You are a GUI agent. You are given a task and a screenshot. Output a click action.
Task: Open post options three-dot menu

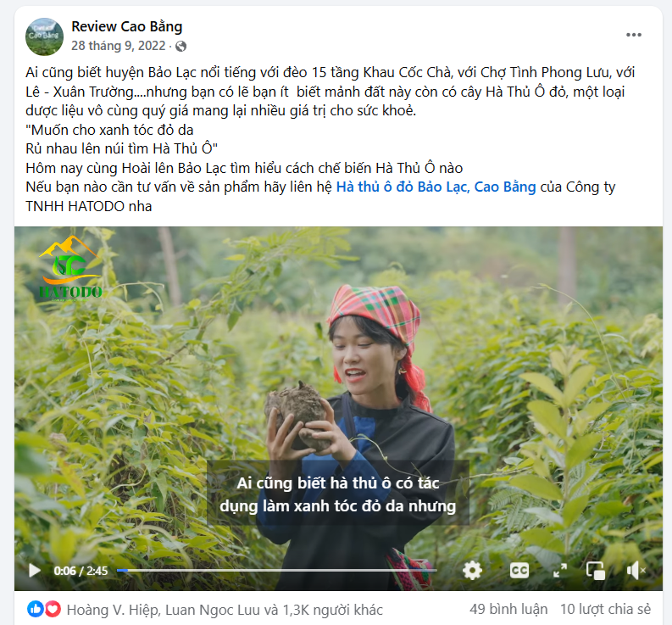[633, 35]
